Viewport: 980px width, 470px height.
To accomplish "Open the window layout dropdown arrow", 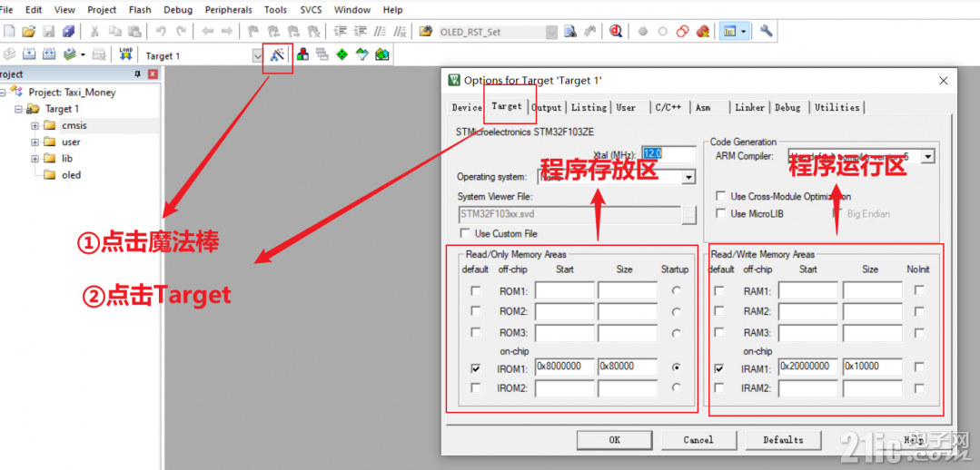I will pyautogui.click(x=743, y=31).
